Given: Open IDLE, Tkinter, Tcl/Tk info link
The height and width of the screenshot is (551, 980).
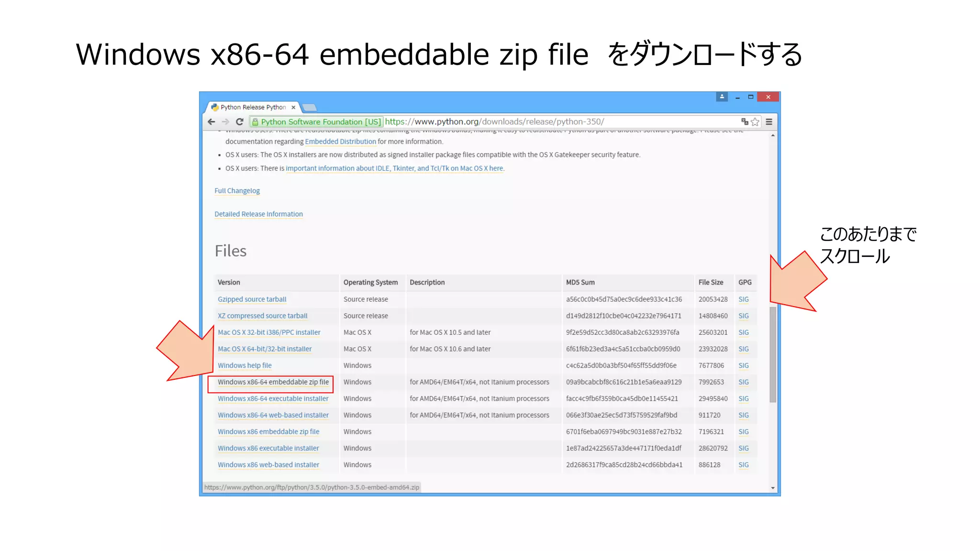Looking at the screenshot, I should [x=394, y=168].
